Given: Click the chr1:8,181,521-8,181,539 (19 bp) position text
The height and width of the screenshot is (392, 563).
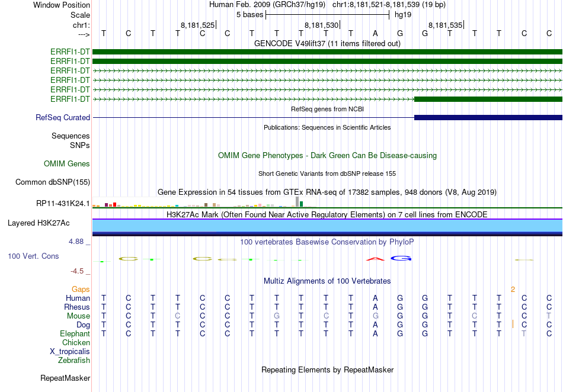Looking at the screenshot, I should tap(389, 5).
